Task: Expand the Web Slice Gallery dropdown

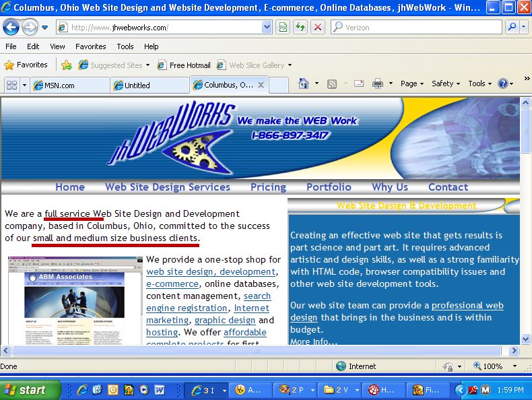Action: (x=290, y=65)
